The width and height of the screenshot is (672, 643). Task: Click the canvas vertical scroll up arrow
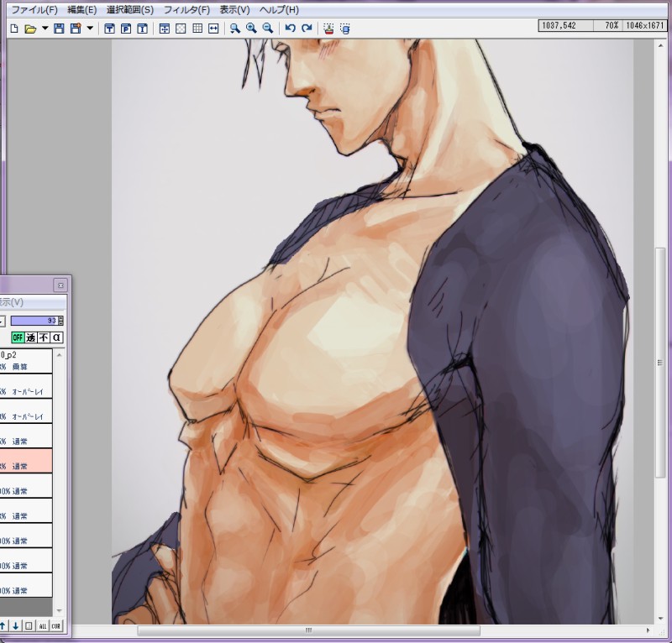coord(660,45)
